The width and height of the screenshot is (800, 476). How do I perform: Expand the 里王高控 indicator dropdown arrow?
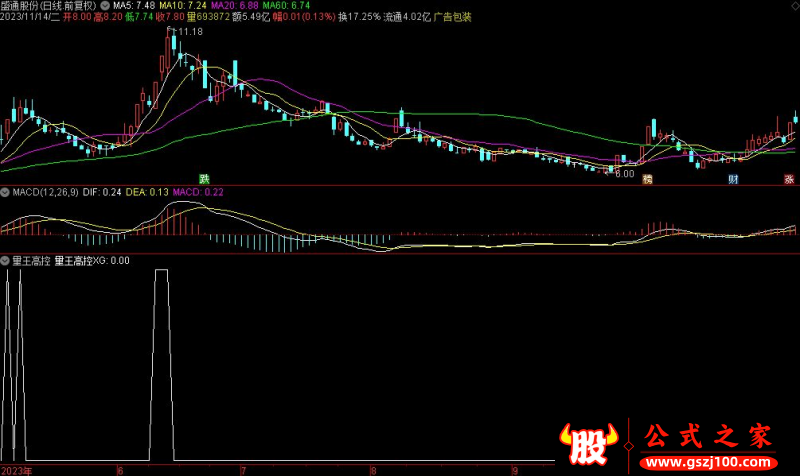(x=5, y=261)
